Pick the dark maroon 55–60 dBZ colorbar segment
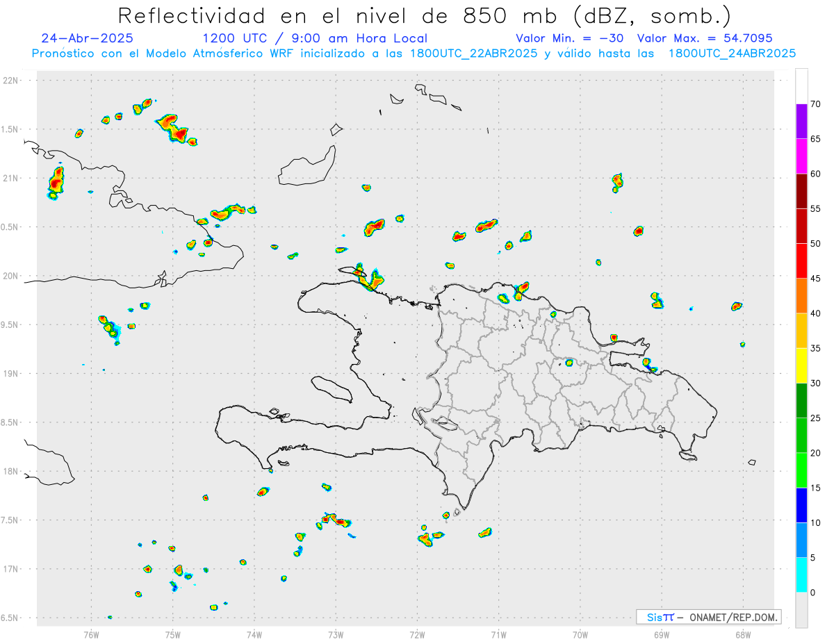Image resolution: width=834 pixels, height=644 pixels. coord(801,191)
